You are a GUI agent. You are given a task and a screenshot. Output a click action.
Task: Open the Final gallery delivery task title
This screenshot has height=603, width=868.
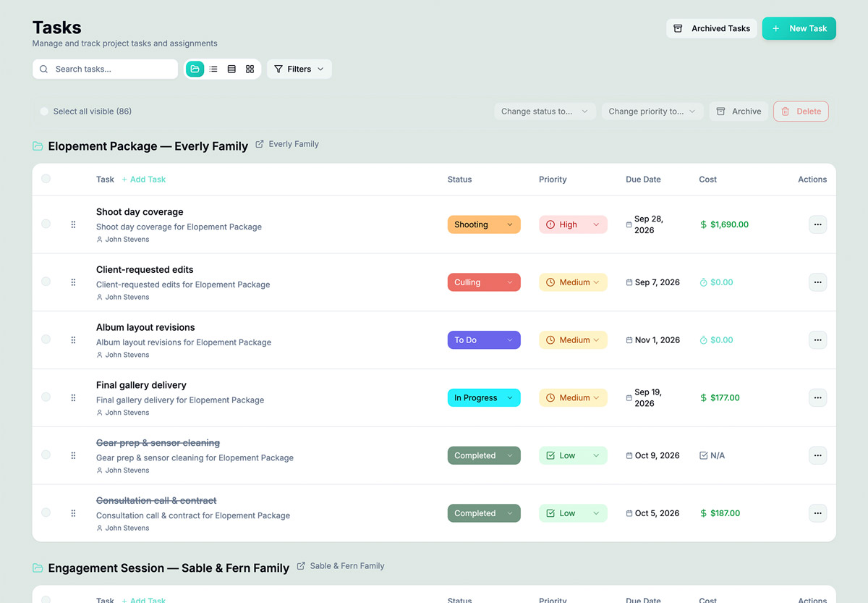(x=141, y=385)
